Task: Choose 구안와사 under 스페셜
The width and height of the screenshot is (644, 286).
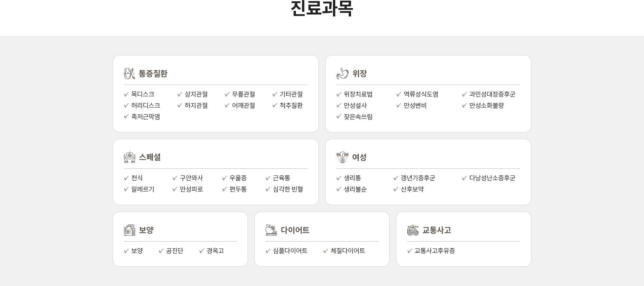Action: pos(191,178)
